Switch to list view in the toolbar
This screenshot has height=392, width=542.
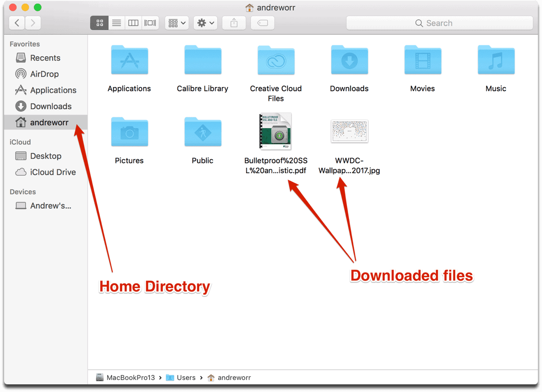tap(116, 23)
